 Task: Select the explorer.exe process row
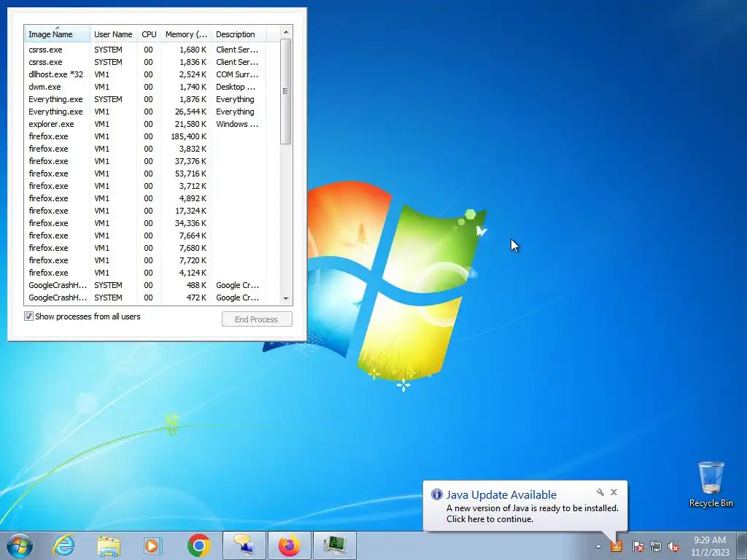pos(145,124)
